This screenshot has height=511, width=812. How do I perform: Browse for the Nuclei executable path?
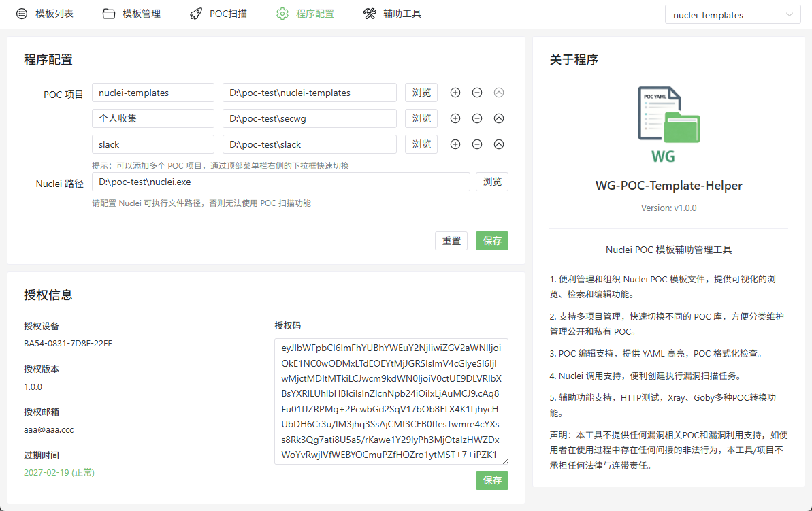pos(492,182)
